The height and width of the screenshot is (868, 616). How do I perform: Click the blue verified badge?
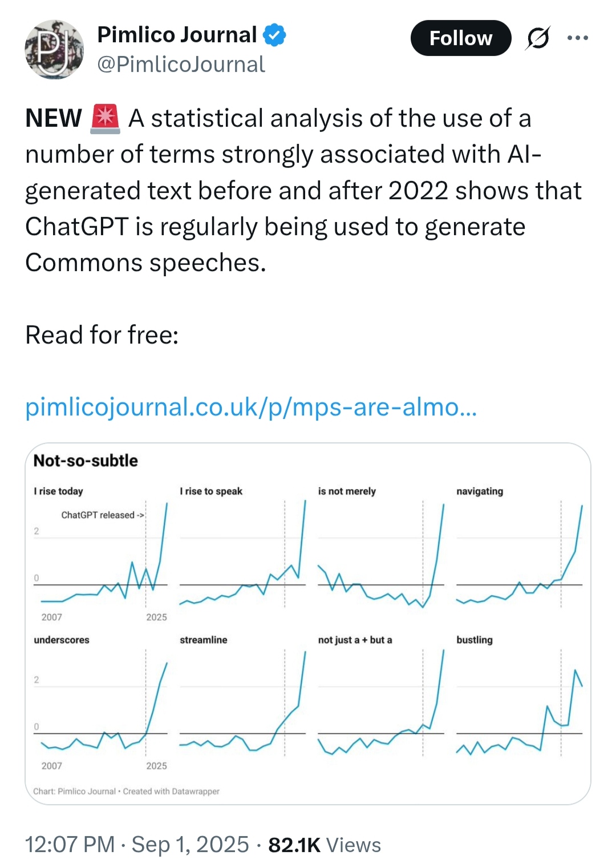[x=274, y=35]
